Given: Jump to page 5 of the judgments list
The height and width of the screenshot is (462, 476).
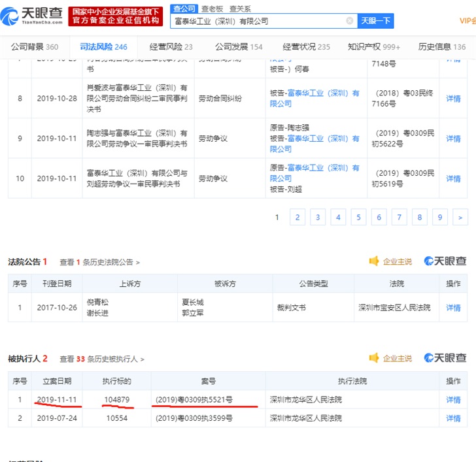Looking at the screenshot, I should pyautogui.click(x=358, y=218).
